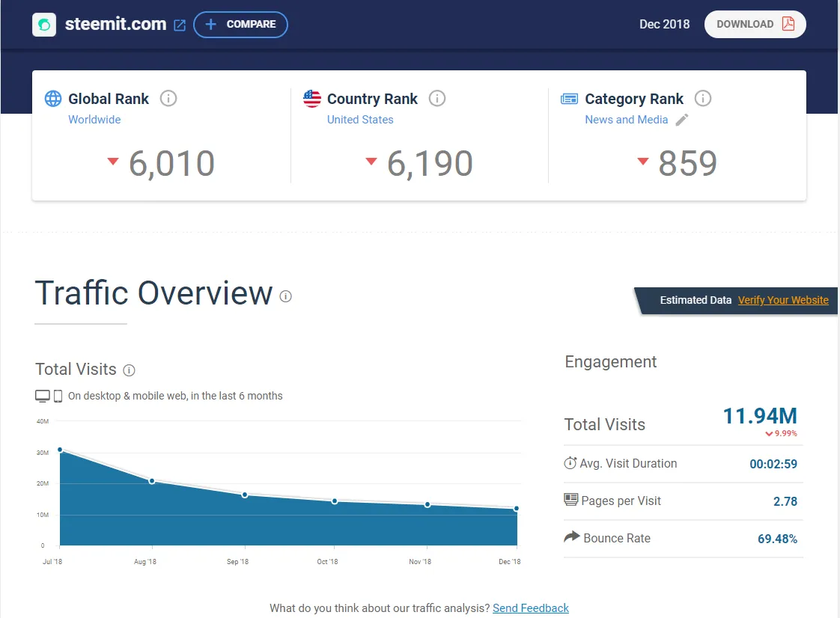Click the 9.99% decrease indicator
The image size is (840, 618).
[x=781, y=433]
